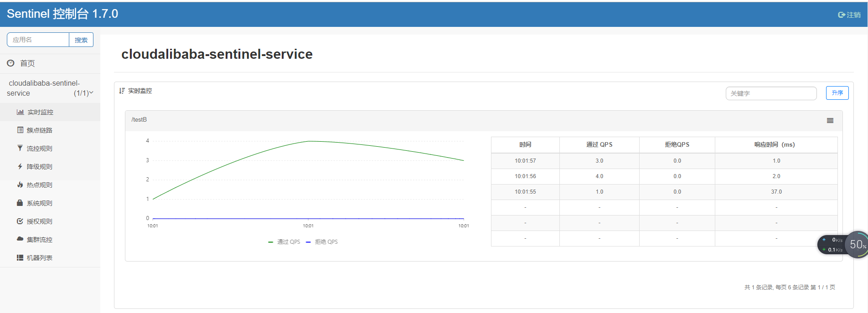This screenshot has width=868, height=313.
Task: Open the 实时监控 sidebar menu item
Action: tap(50, 112)
